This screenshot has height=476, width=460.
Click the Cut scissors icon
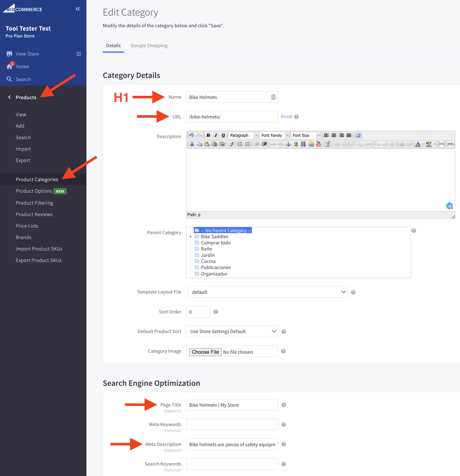(x=192, y=144)
